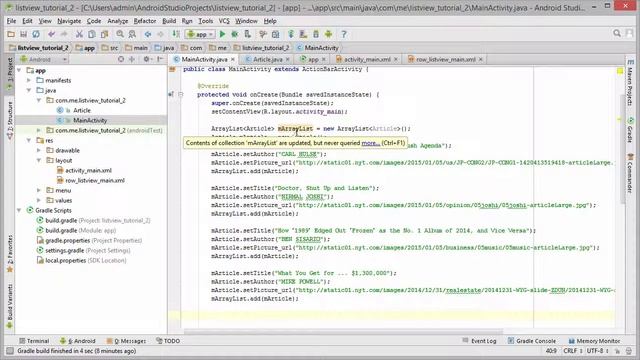This screenshot has height=360, width=640.
Task: Toggle the TODO tool window
Action: point(168,341)
